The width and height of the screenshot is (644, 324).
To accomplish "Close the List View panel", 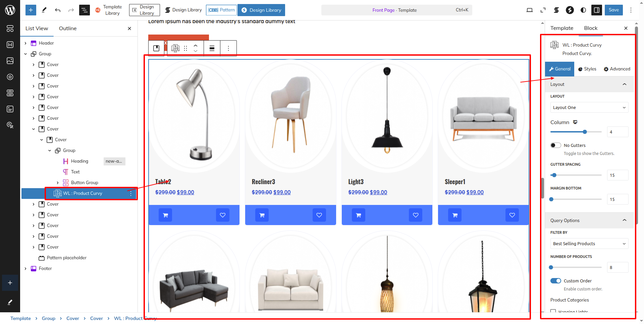I will 129,29.
